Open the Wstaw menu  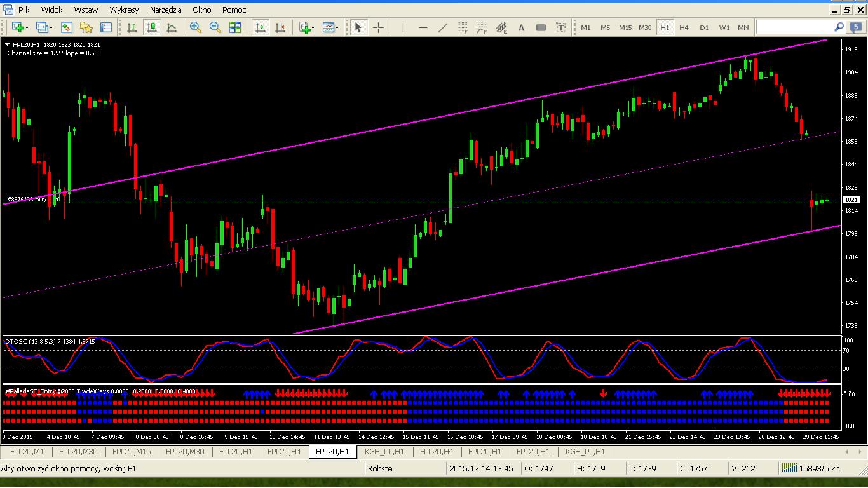tap(86, 10)
